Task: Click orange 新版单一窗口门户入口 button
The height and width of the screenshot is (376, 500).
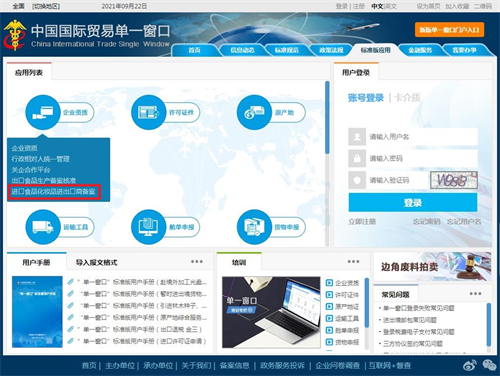Action: pyautogui.click(x=449, y=30)
